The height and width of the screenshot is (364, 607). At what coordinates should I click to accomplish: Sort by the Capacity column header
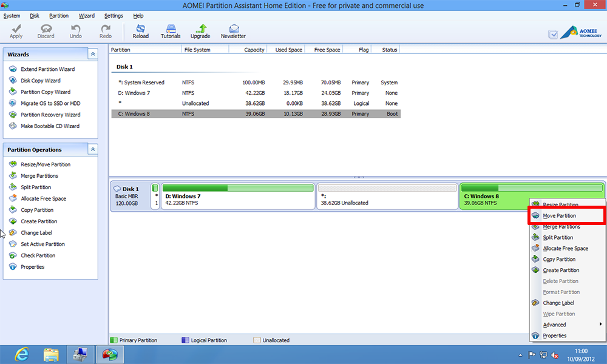pyautogui.click(x=248, y=50)
